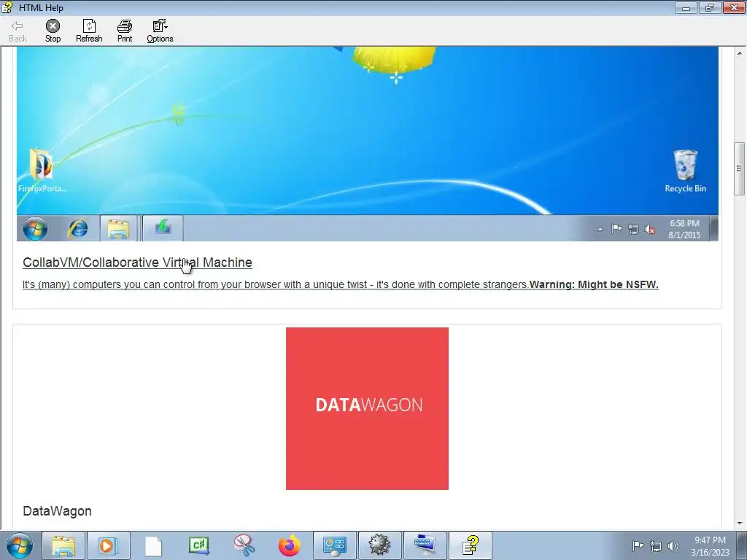747x560 pixels.
Task: Click the Recycle Bin icon in the screenshot
Action: pos(685,171)
